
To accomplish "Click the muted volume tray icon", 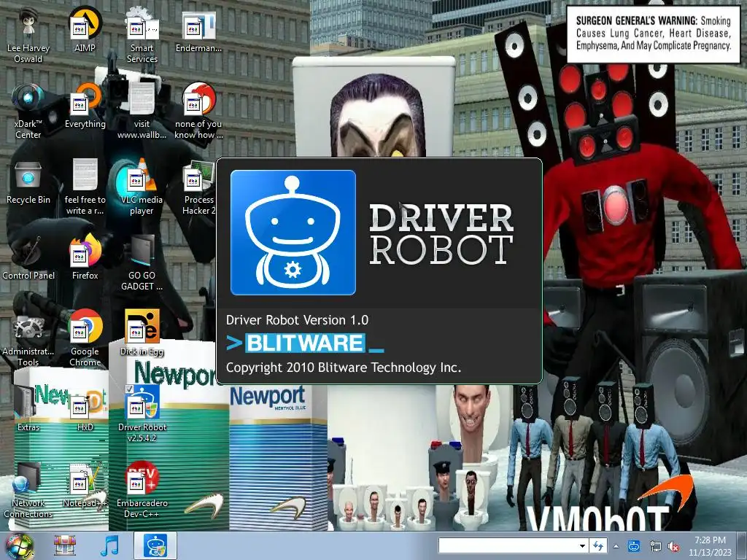I will [x=673, y=547].
